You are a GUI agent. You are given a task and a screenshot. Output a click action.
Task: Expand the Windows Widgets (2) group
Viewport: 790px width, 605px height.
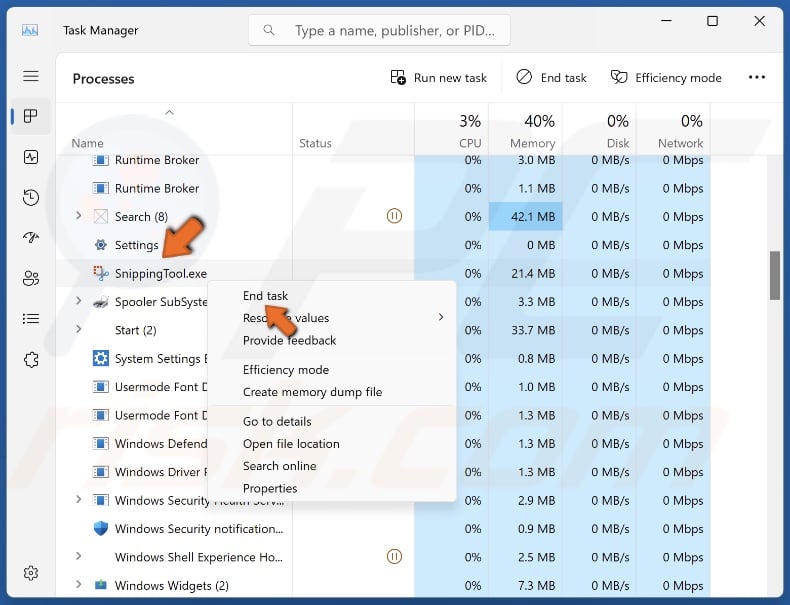pyautogui.click(x=79, y=584)
